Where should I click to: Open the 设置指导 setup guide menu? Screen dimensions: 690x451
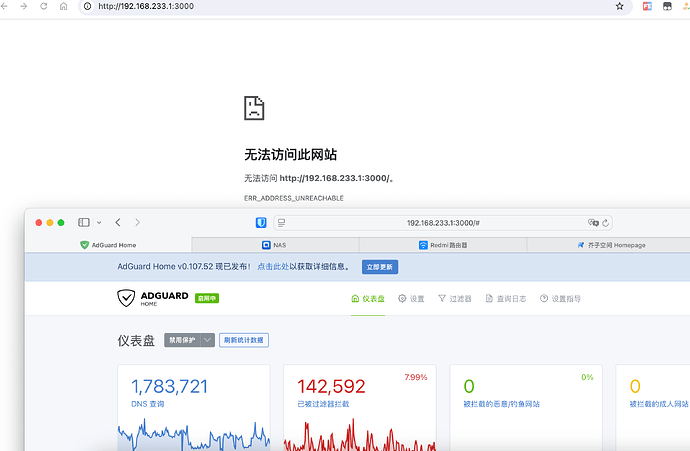(560, 299)
